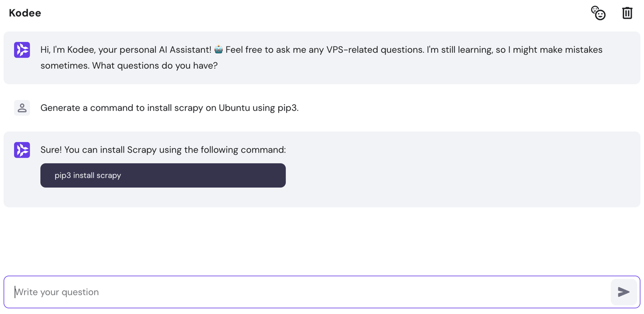The width and height of the screenshot is (644, 314).
Task: Select the pip3 install scrapy code block
Action: [x=163, y=175]
